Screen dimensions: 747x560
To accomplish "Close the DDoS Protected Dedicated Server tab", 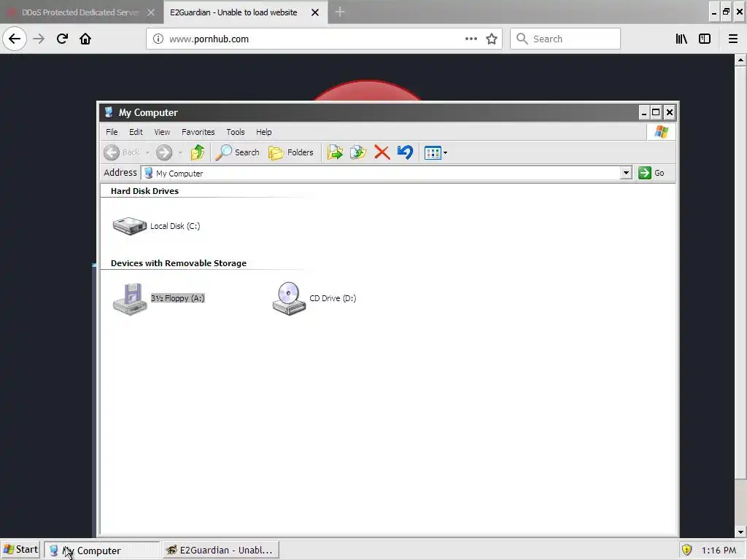I will pyautogui.click(x=151, y=12).
